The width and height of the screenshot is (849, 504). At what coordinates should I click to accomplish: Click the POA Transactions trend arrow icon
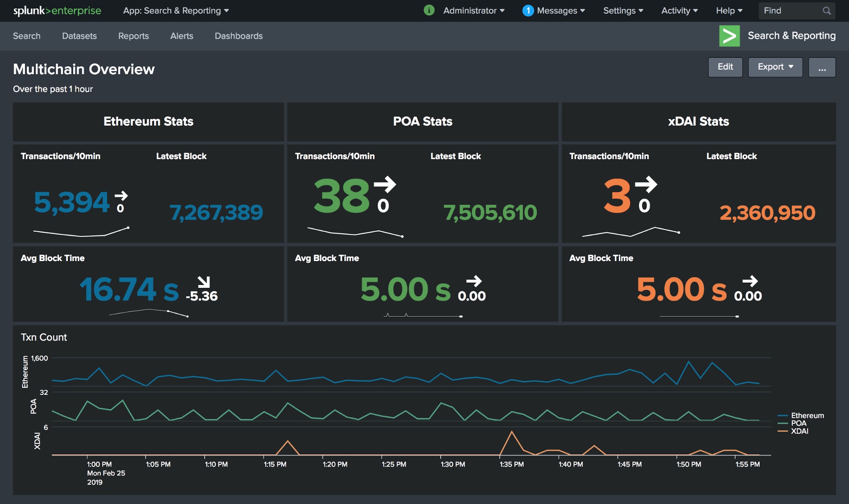point(385,184)
